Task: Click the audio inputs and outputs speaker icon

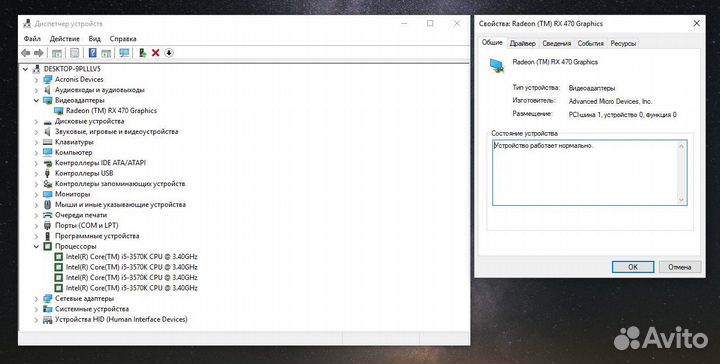Action: 47,90
